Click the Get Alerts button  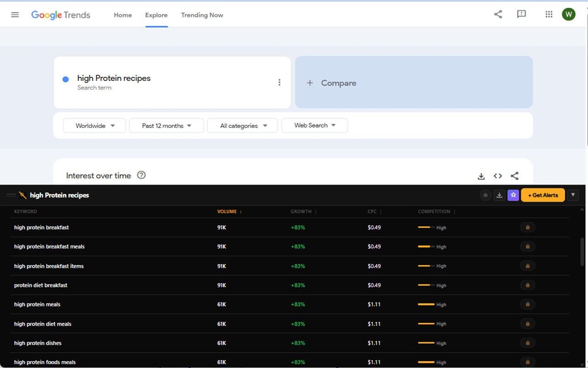pyautogui.click(x=543, y=195)
